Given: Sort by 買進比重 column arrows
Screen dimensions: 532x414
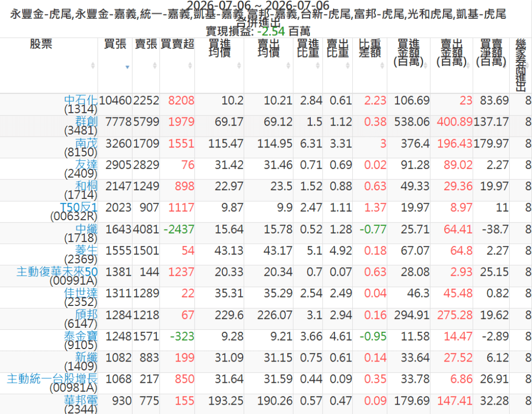Looking at the screenshot, I should tap(318, 66).
